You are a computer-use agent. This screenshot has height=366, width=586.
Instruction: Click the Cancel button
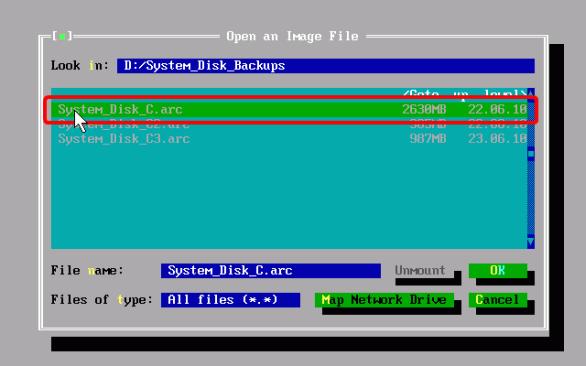point(497,300)
